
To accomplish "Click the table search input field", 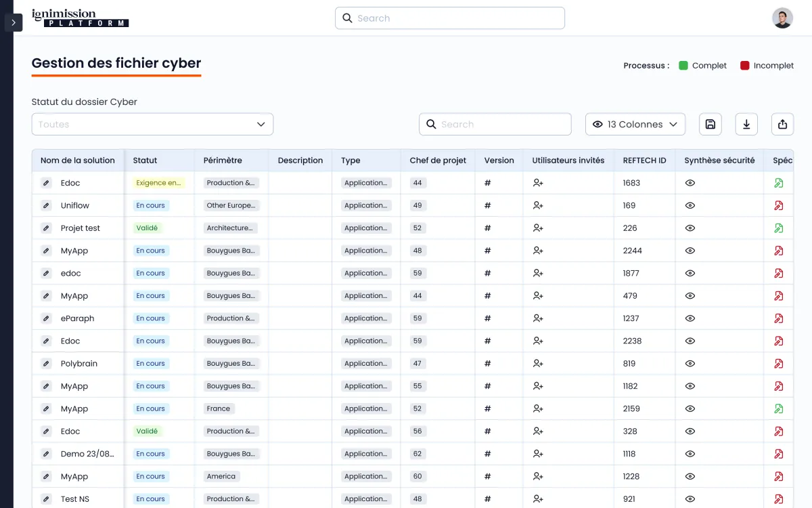I will coord(501,125).
